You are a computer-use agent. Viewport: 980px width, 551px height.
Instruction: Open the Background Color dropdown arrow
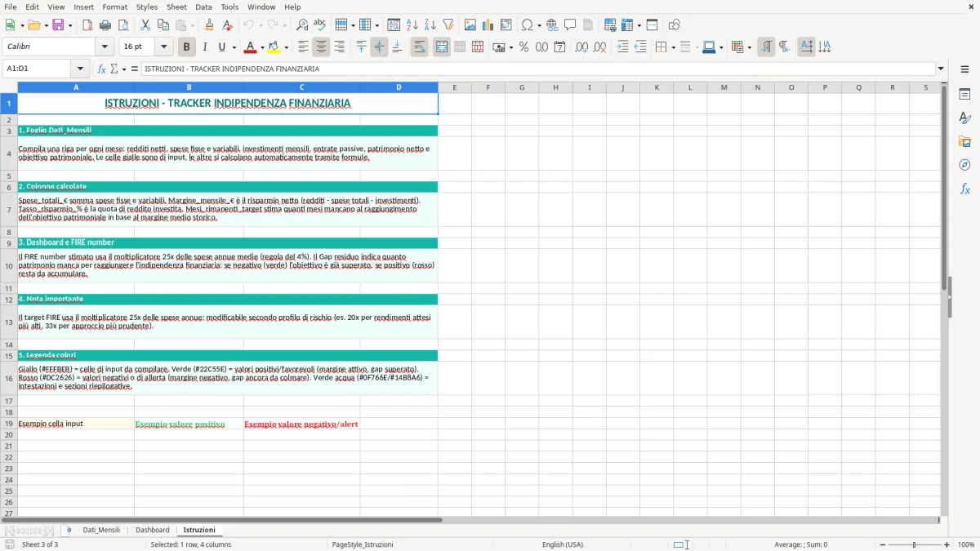point(286,47)
